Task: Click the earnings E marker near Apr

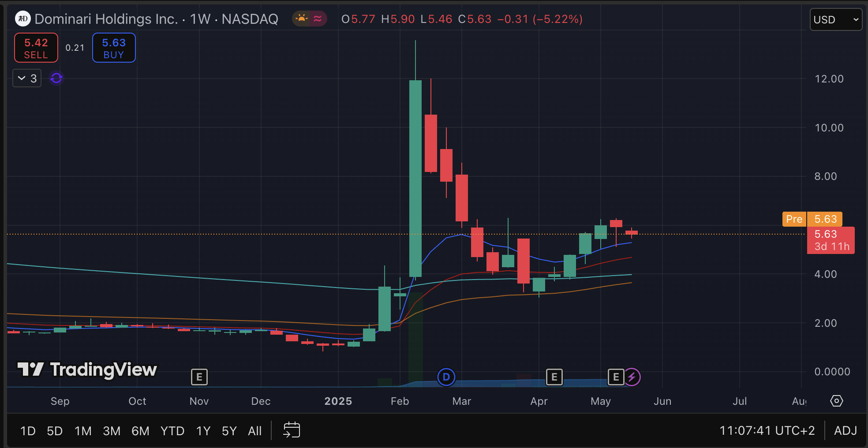Action: click(554, 377)
